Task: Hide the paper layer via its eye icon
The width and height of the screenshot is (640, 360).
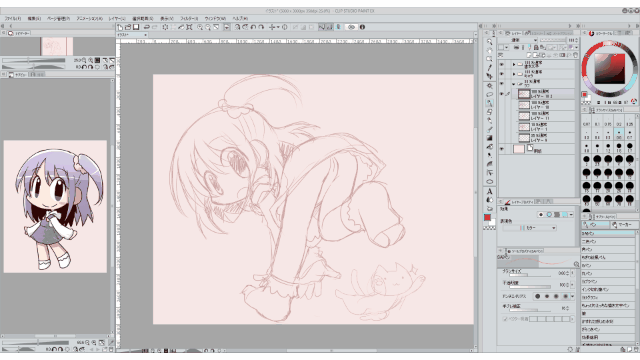Action: tap(502, 149)
